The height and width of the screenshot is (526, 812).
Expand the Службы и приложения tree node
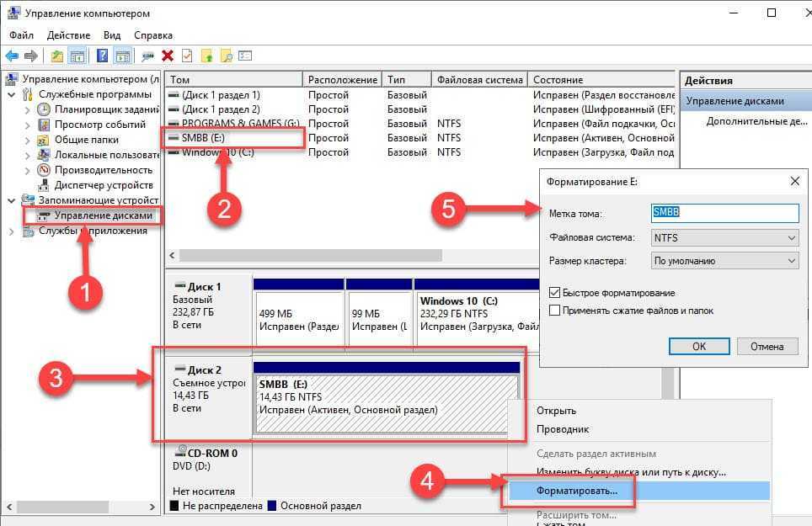[12, 231]
